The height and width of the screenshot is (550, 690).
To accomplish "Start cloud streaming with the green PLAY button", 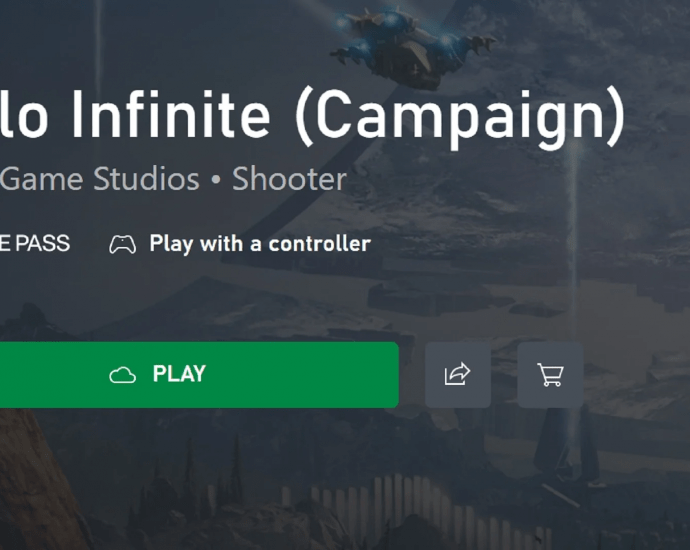I will click(199, 374).
